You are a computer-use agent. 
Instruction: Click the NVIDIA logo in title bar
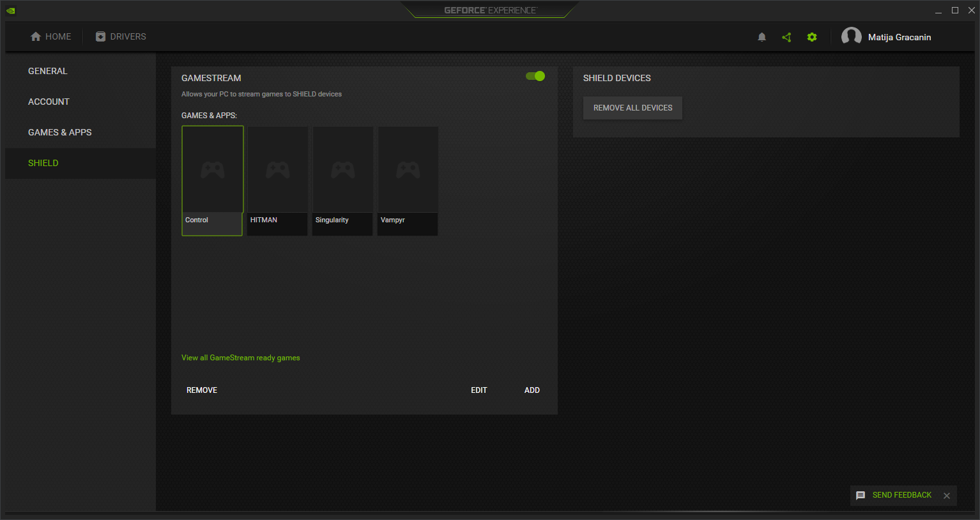pos(10,10)
